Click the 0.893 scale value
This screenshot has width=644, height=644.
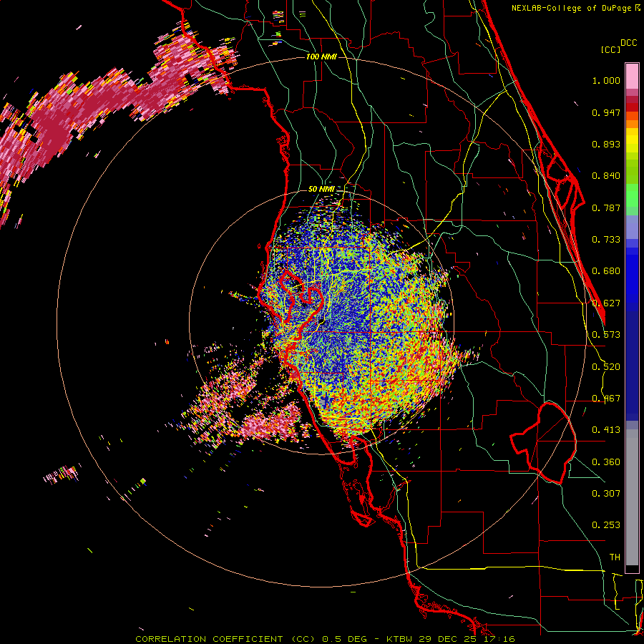tap(606, 144)
